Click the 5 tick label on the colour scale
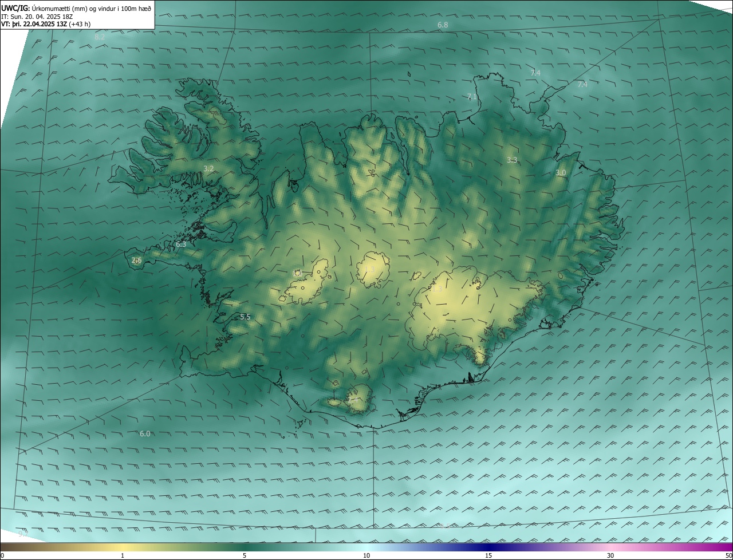Screen dimensions: 733x560 (245, 555)
